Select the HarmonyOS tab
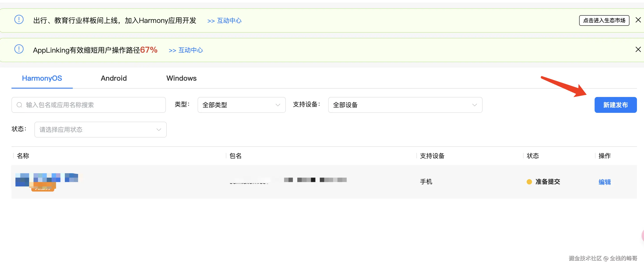The width and height of the screenshot is (644, 268). pyautogui.click(x=42, y=78)
